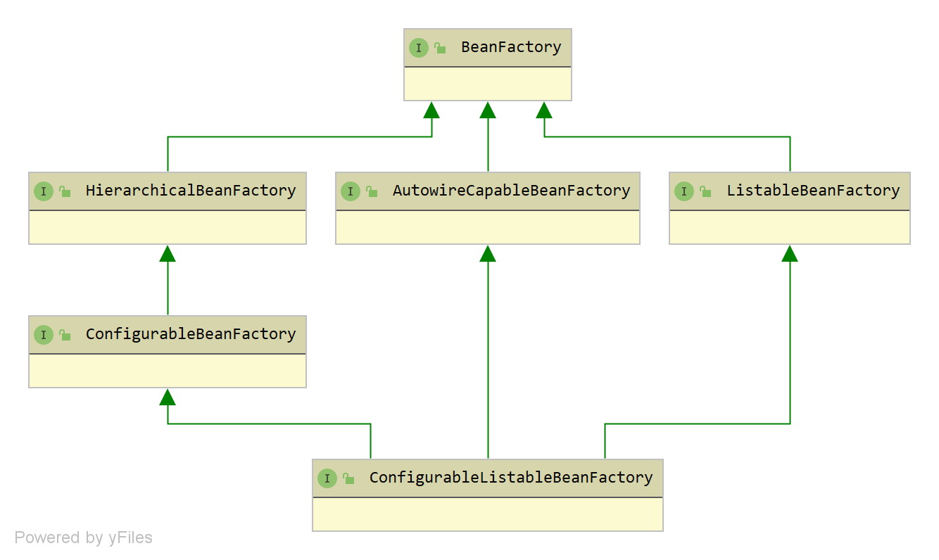Click the interface icon on BeanFactory node
Screen dimensions: 939x560
pyautogui.click(x=419, y=48)
